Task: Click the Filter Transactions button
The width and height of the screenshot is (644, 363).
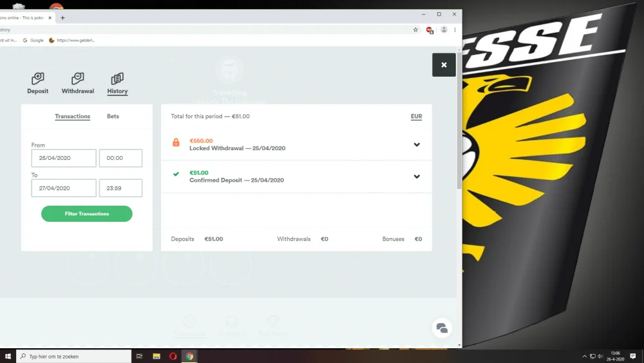Action: pos(87,214)
